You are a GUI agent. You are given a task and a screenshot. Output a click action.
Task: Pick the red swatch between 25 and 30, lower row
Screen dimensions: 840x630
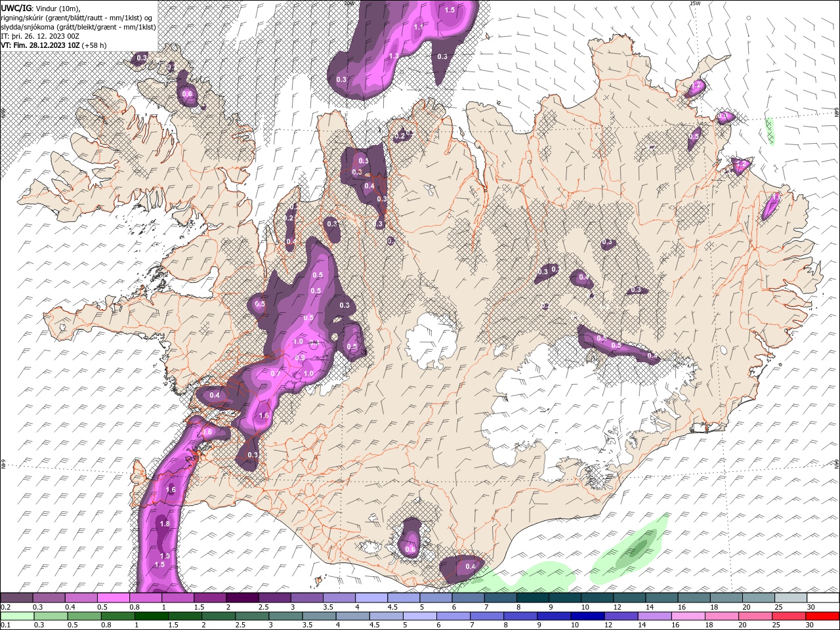click(x=787, y=616)
